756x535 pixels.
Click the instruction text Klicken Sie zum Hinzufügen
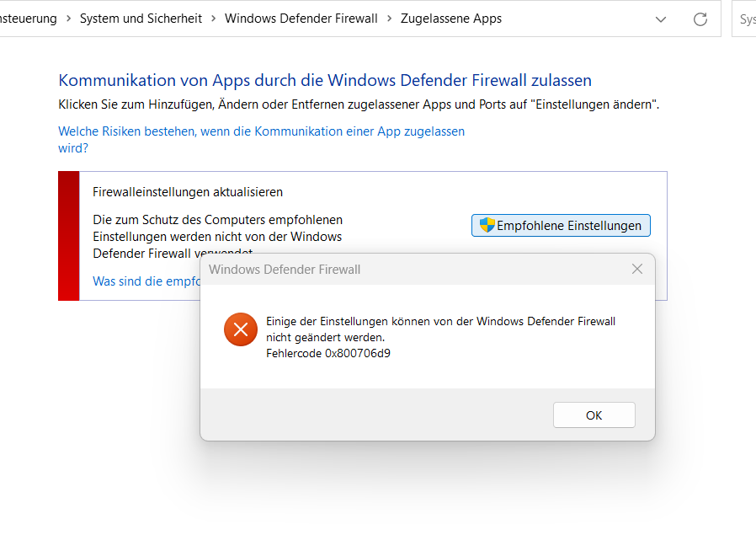pyautogui.click(x=359, y=104)
